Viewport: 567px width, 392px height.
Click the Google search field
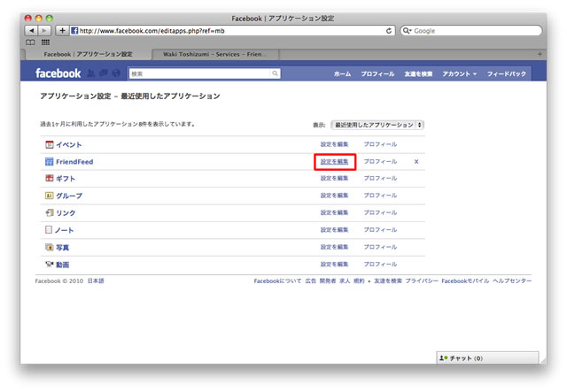point(471,31)
